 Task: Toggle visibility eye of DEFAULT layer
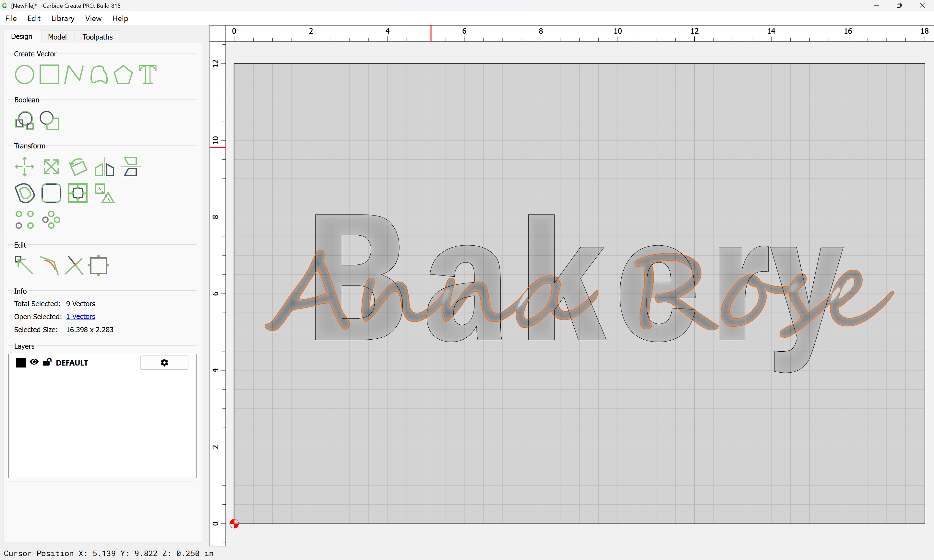pyautogui.click(x=34, y=362)
